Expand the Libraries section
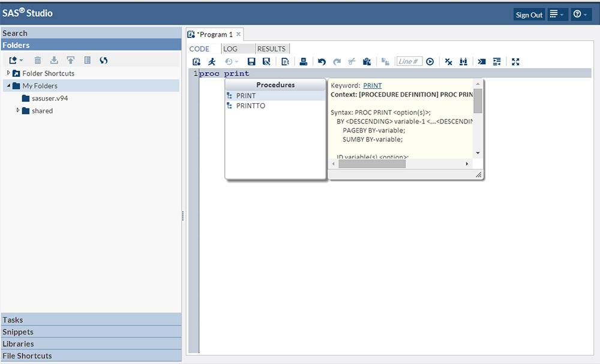This screenshot has height=364, width=600. (x=91, y=344)
